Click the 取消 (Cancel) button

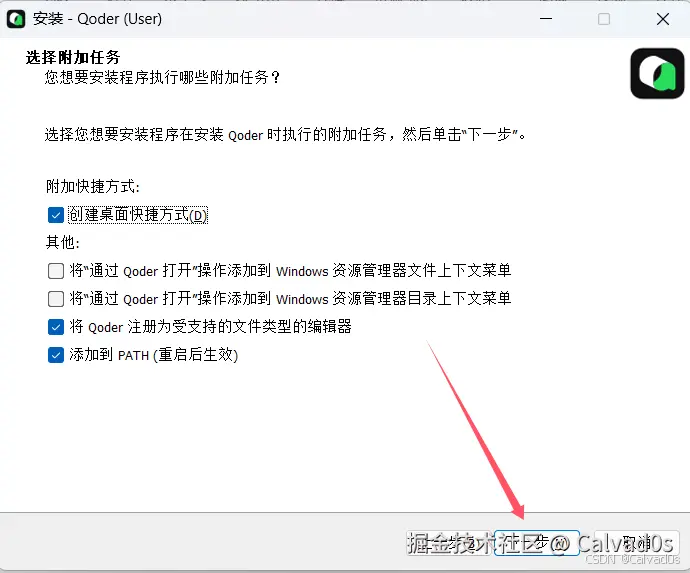click(x=636, y=543)
